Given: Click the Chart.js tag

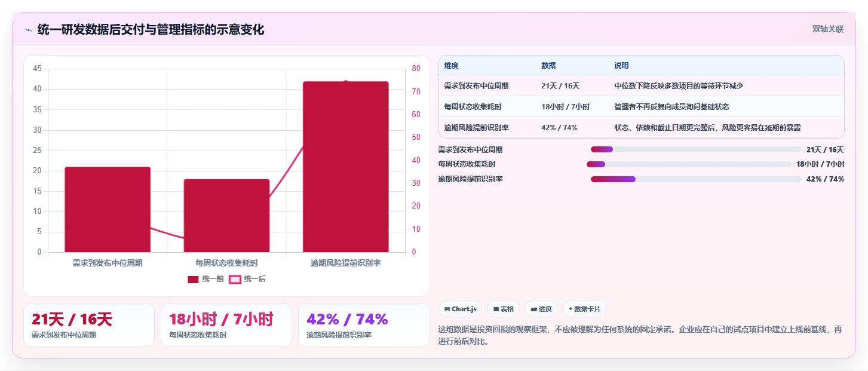Looking at the screenshot, I should pyautogui.click(x=460, y=309).
